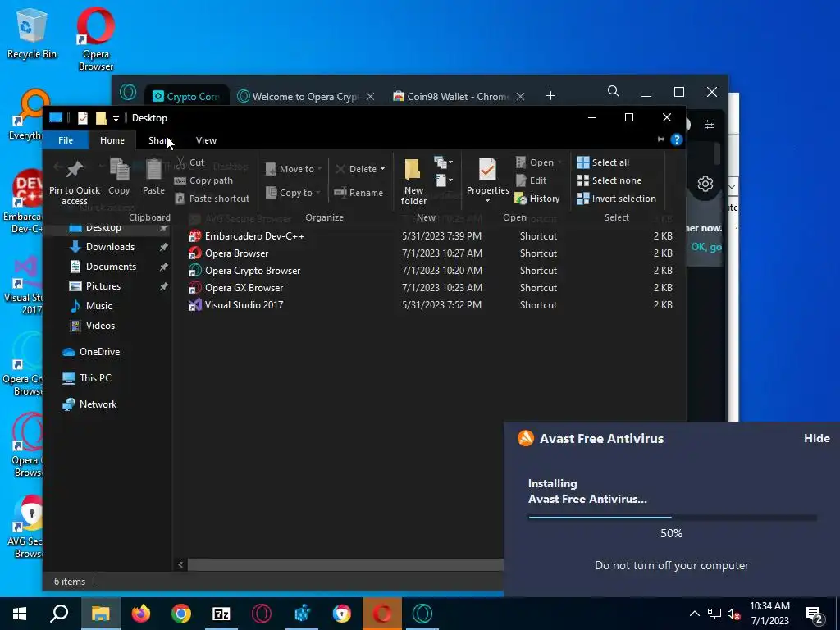
Task: Open Downloads in navigation pane
Action: pyautogui.click(x=110, y=247)
